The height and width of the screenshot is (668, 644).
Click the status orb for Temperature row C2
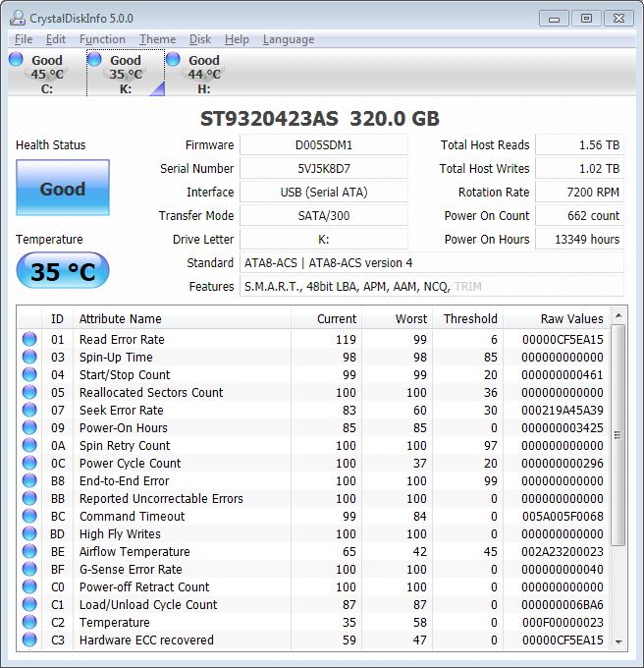pos(29,622)
